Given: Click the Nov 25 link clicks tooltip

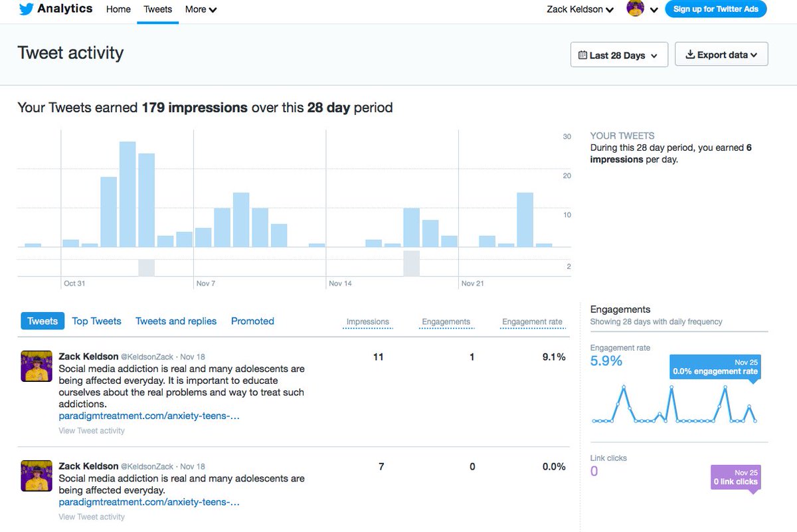Looking at the screenshot, I should coord(736,478).
